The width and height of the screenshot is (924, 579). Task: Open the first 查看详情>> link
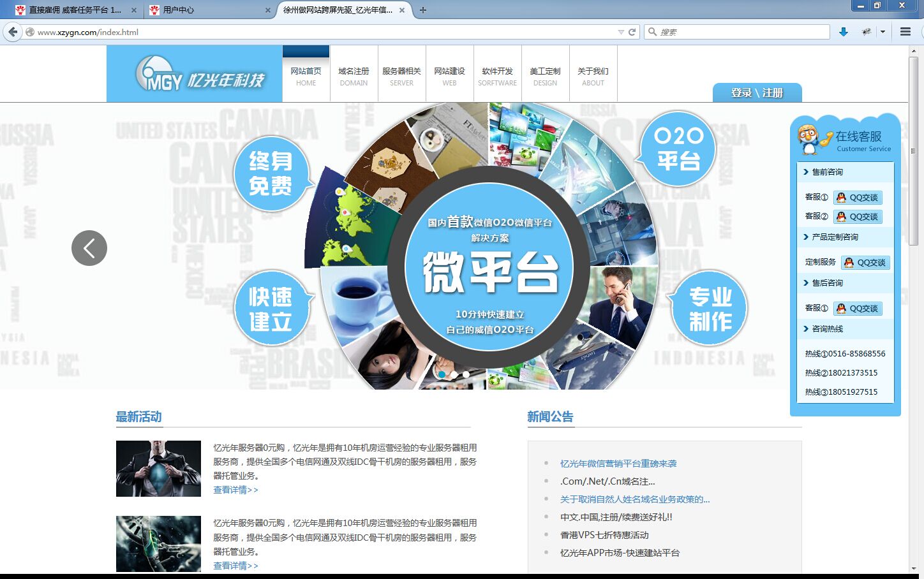pos(235,489)
